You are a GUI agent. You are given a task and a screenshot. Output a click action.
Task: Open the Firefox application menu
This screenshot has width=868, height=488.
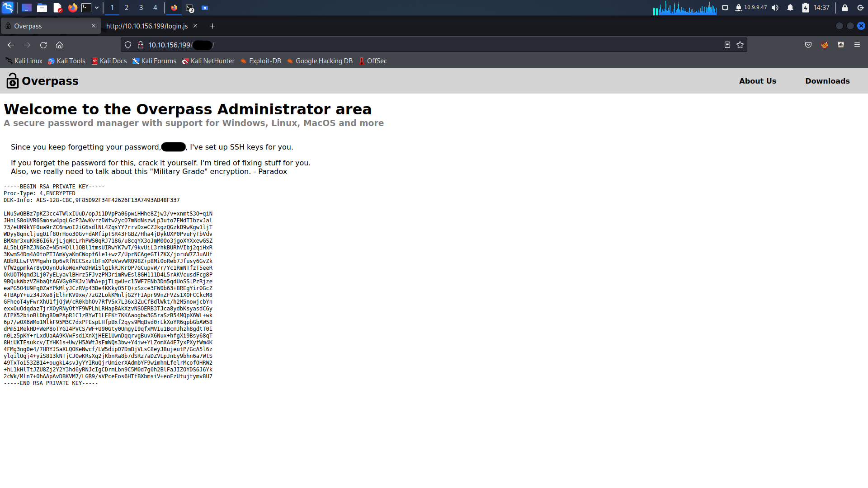tap(857, 45)
